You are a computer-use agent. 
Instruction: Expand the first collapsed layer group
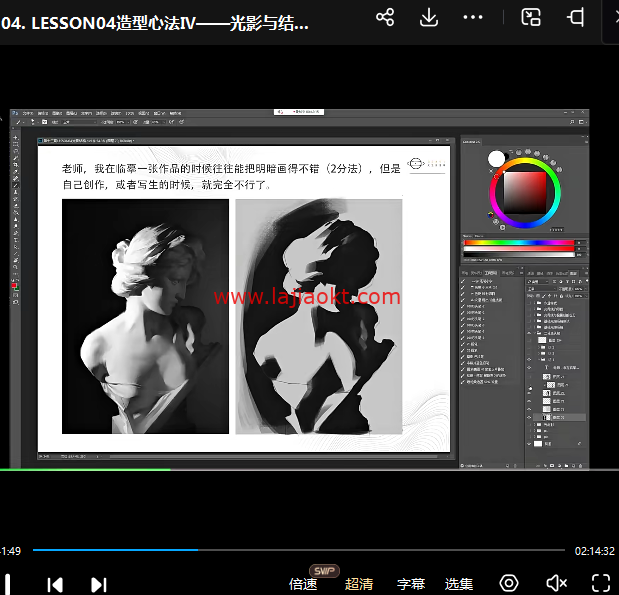click(535, 303)
